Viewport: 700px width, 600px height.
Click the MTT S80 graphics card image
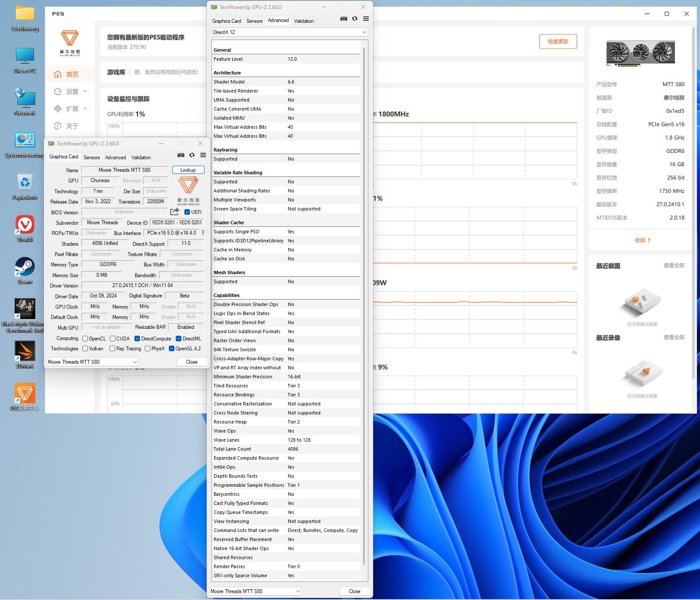click(641, 53)
